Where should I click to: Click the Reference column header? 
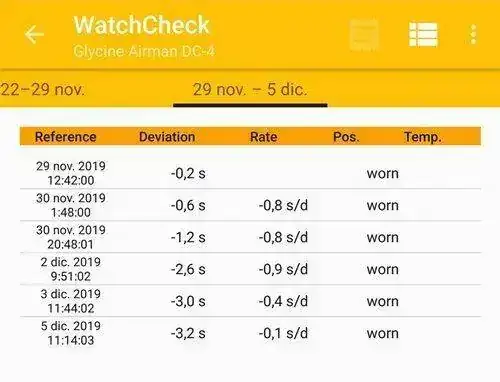tap(66, 137)
